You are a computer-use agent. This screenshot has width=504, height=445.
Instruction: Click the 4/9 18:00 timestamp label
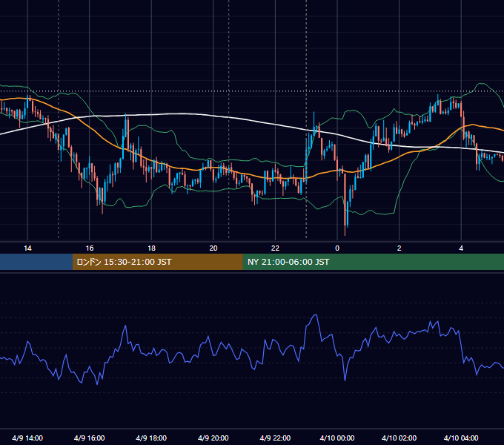click(151, 438)
